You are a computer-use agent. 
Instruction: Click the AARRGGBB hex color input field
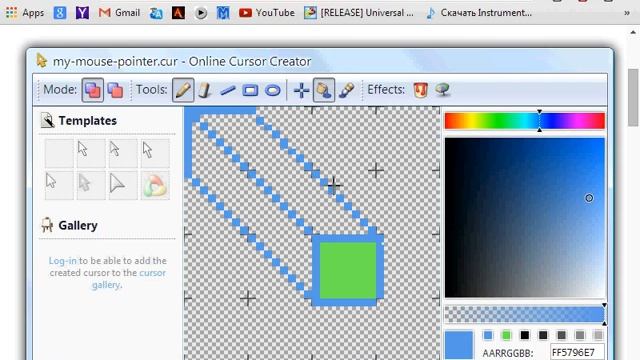coord(577,352)
